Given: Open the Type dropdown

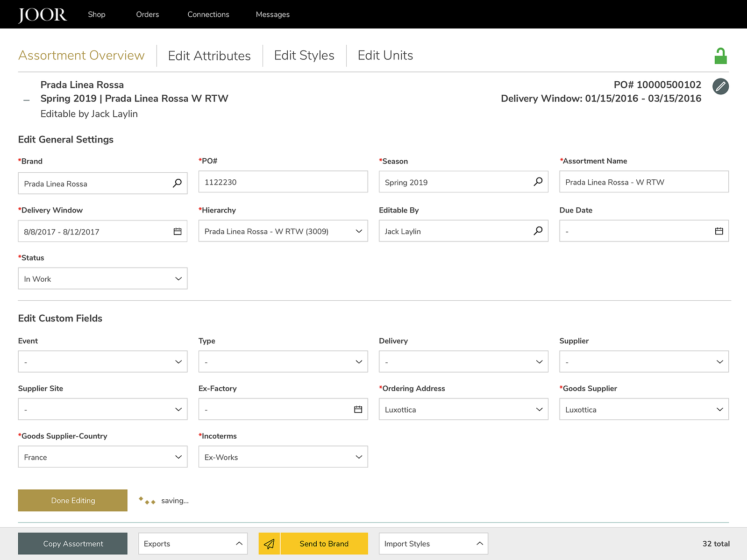Looking at the screenshot, I should click(x=283, y=362).
